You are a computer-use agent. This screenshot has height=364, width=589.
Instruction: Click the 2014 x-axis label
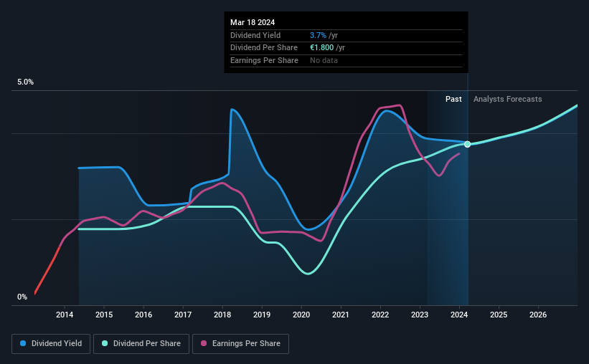click(65, 315)
